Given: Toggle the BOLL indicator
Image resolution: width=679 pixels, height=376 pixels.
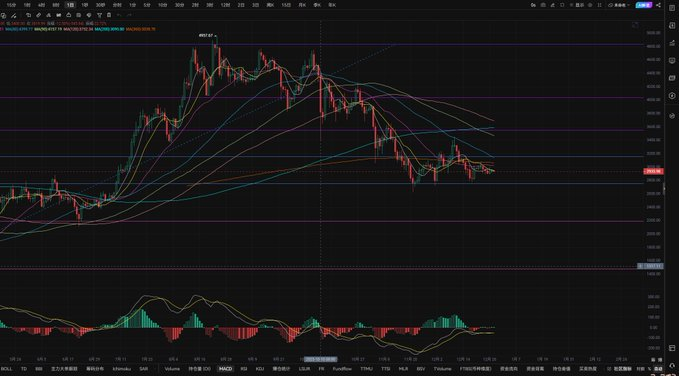Looking at the screenshot, I should click(6, 369).
